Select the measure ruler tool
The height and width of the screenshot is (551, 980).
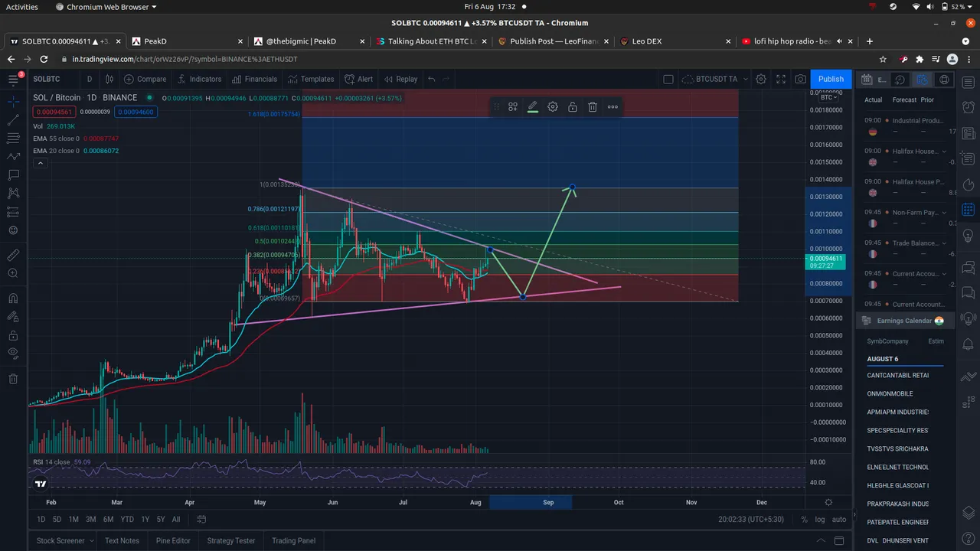point(13,255)
